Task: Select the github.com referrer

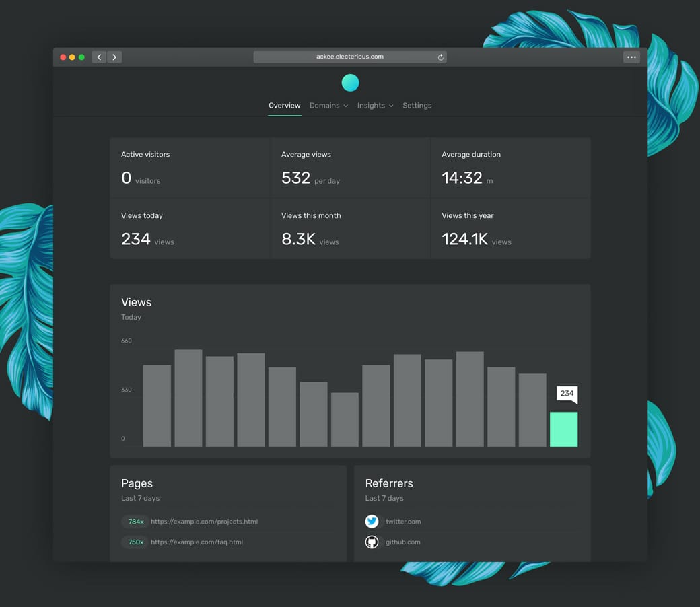Action: (x=403, y=542)
